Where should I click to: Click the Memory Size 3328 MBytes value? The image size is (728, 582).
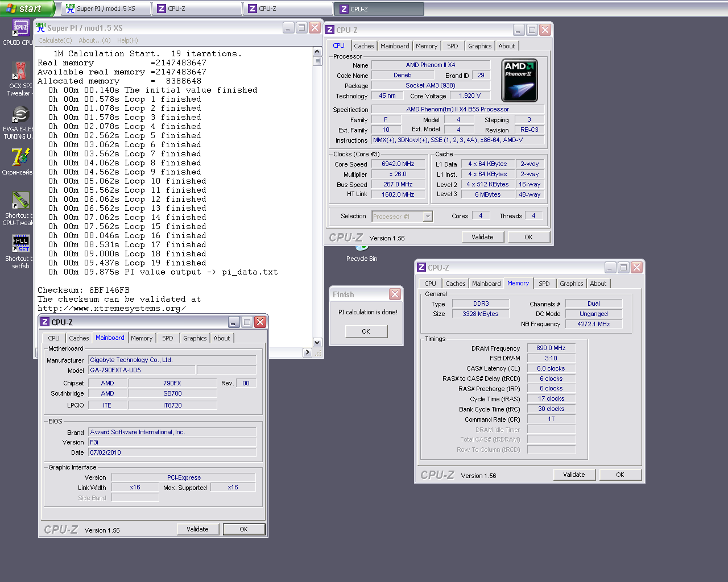(x=481, y=314)
